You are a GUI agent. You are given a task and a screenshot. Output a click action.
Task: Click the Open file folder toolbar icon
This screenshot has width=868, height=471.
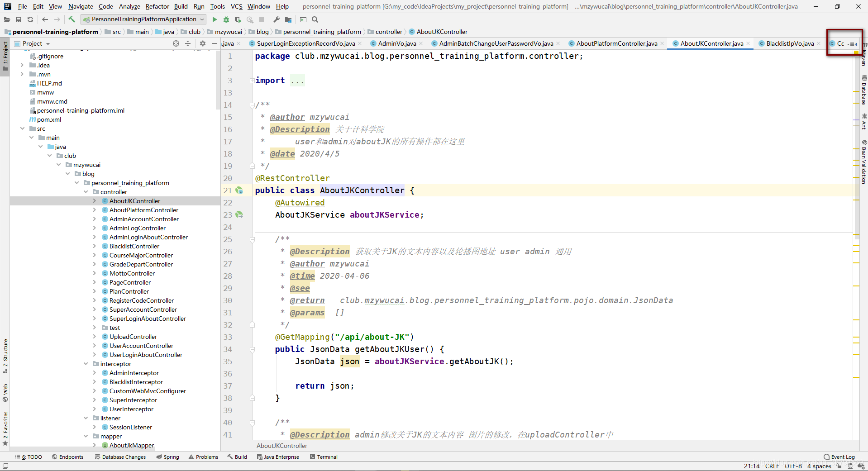pyautogui.click(x=7, y=19)
